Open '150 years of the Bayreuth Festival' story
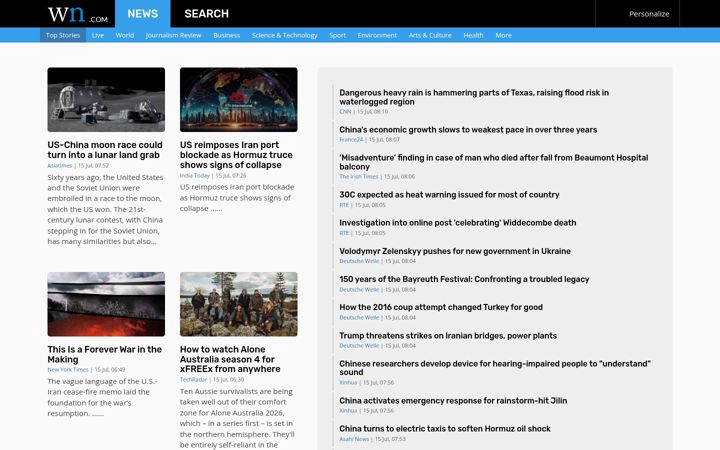 (464, 279)
